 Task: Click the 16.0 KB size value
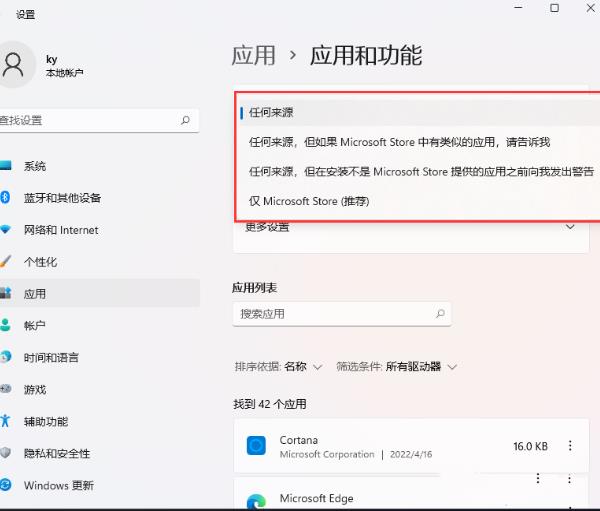(x=530, y=446)
